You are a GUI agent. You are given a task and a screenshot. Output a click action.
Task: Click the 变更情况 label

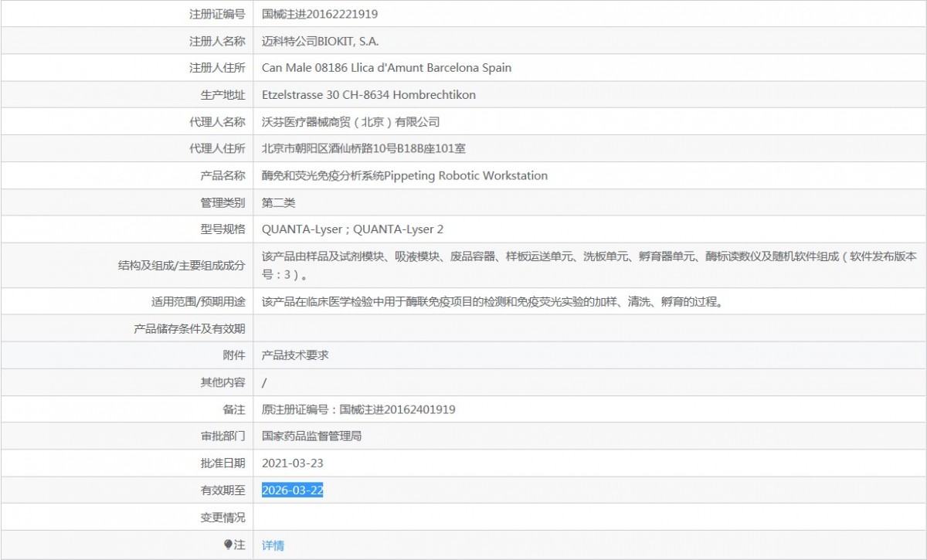click(222, 518)
